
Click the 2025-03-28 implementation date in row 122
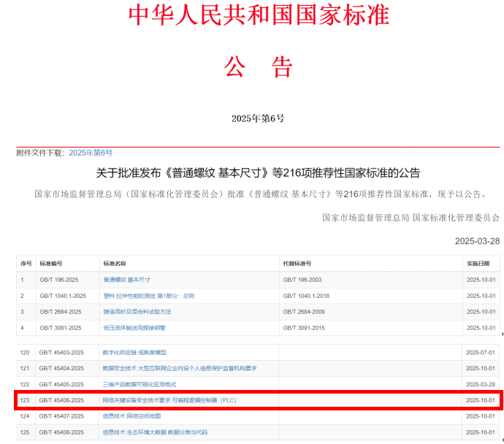pos(481,384)
